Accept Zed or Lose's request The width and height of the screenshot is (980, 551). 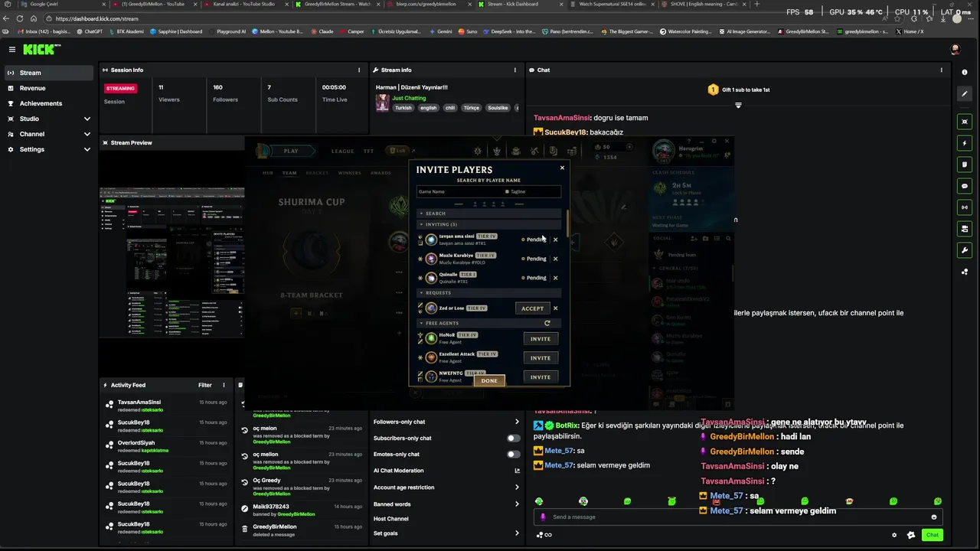tap(532, 308)
